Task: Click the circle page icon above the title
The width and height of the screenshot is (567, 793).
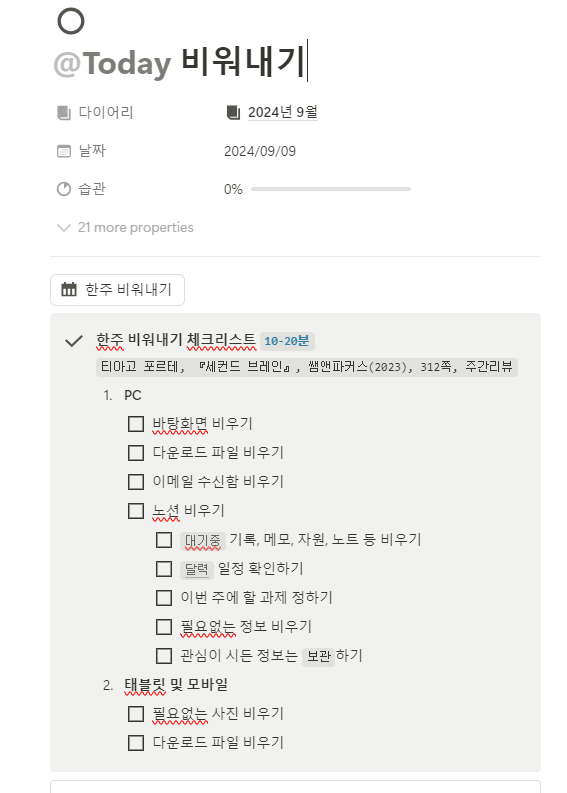Action: (71, 21)
